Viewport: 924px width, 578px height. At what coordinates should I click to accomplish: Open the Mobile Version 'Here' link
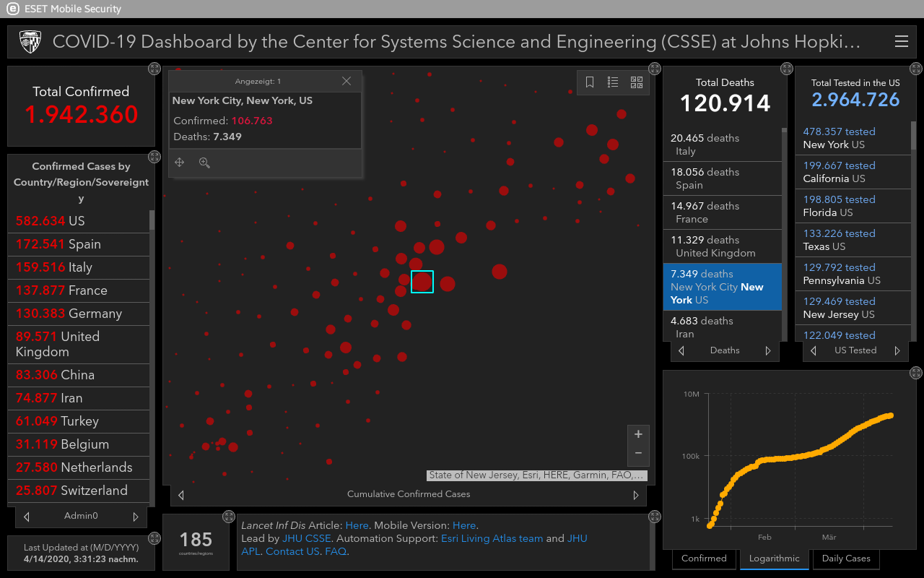click(464, 525)
